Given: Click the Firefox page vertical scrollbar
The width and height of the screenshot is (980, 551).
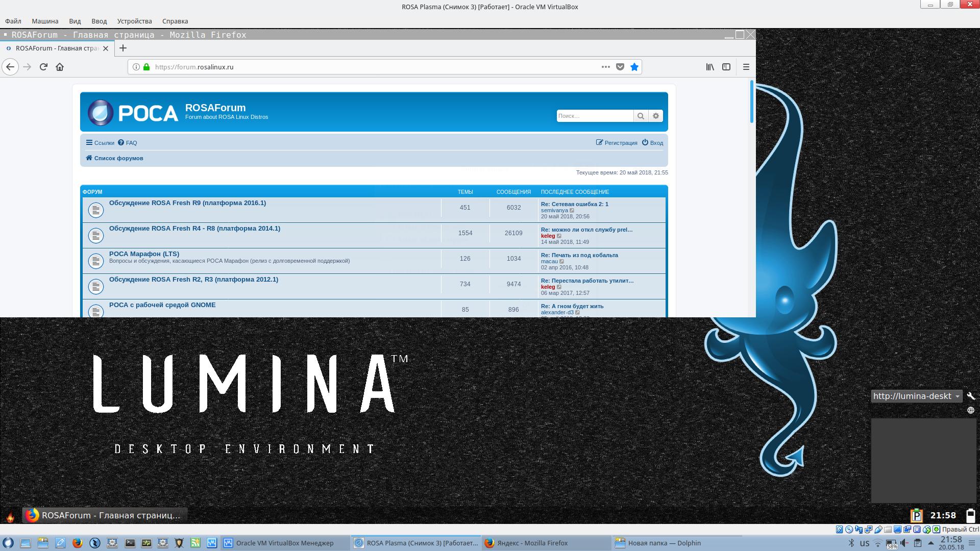Looking at the screenshot, I should (751, 102).
